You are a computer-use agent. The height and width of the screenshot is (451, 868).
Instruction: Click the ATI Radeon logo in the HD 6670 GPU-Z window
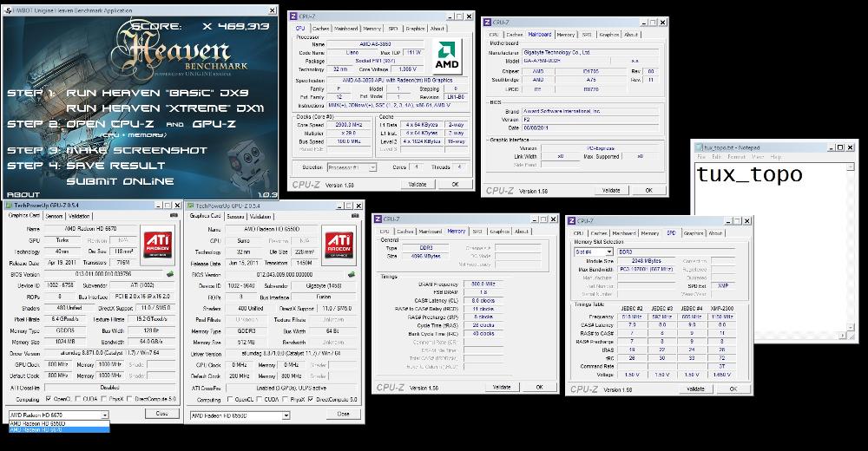click(x=157, y=244)
